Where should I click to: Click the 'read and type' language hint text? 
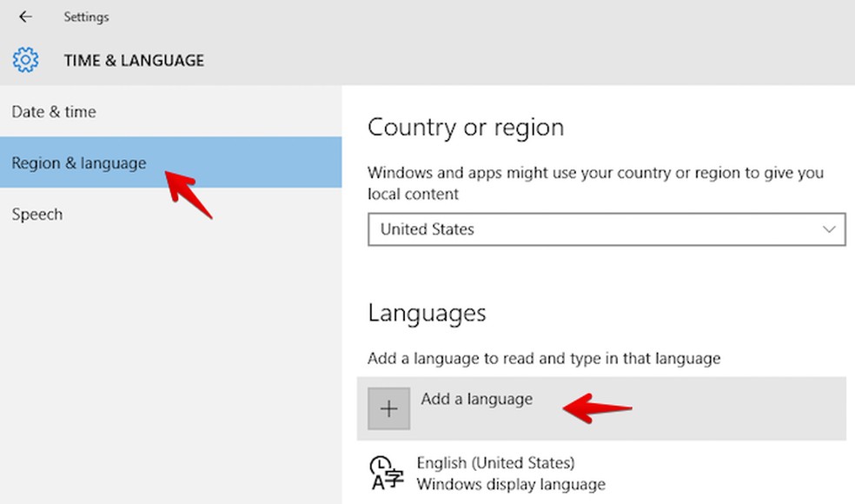pyautogui.click(x=544, y=358)
